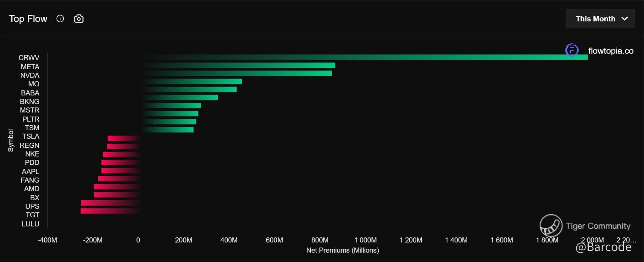The image size is (644, 262).
Task: Click the Top Flow title
Action: pos(28,19)
